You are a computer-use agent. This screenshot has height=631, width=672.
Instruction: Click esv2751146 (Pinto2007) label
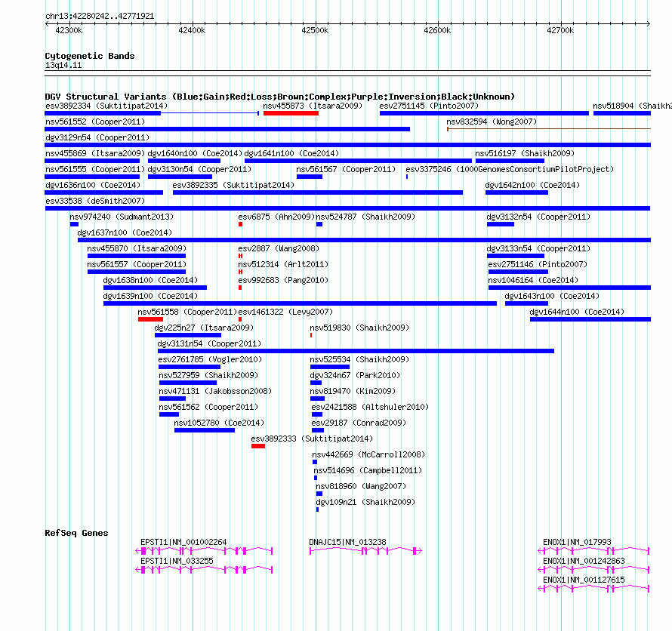[538, 264]
